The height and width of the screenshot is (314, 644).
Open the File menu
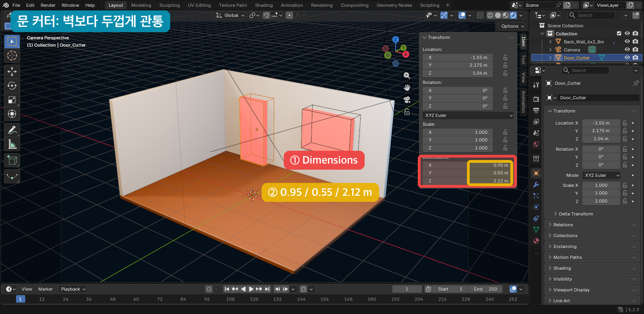coord(16,5)
